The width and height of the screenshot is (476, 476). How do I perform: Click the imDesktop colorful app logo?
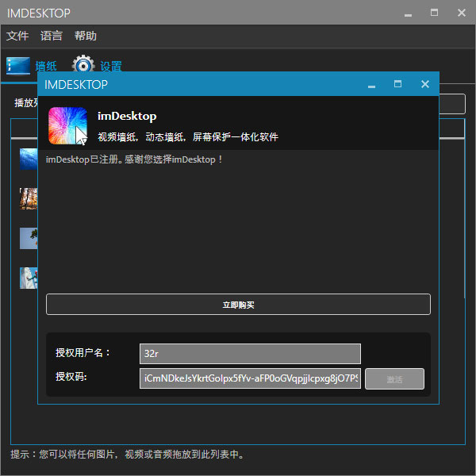pos(67,125)
